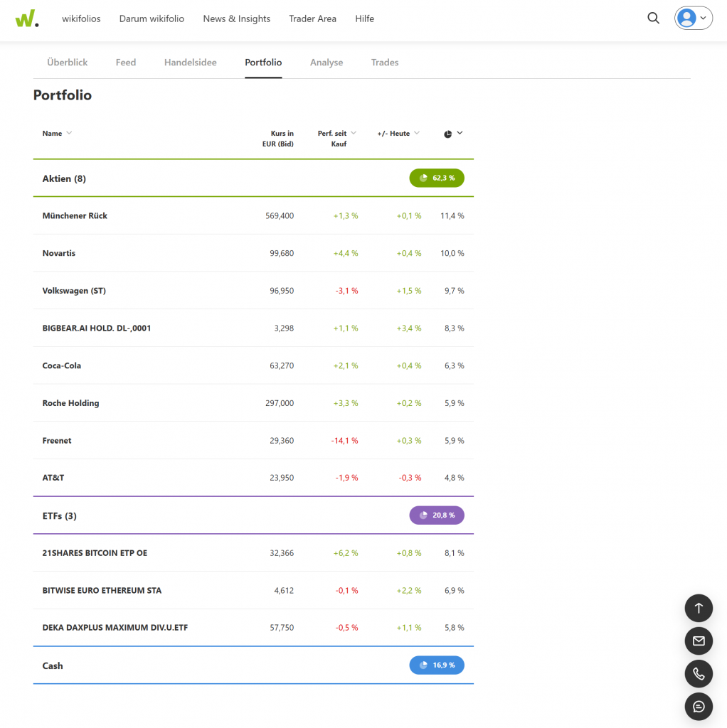Switch to the Trades tab
727x728 pixels.
click(x=384, y=63)
